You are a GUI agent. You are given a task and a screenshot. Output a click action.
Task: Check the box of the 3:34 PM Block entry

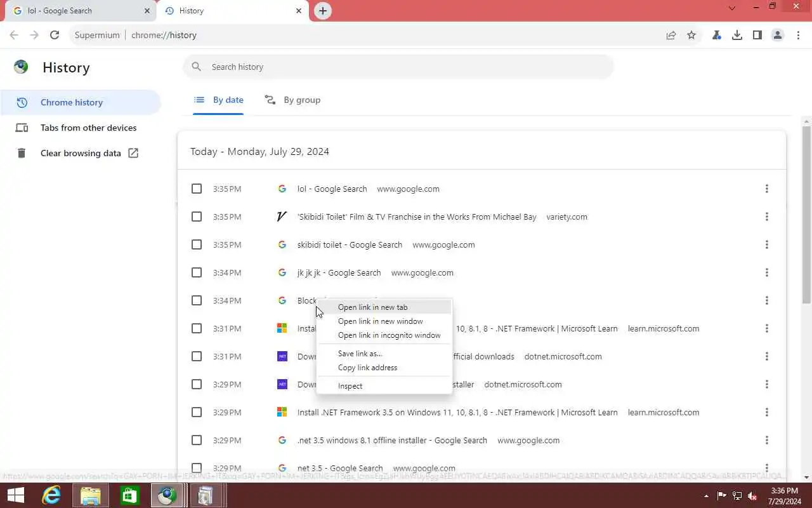[x=197, y=300]
